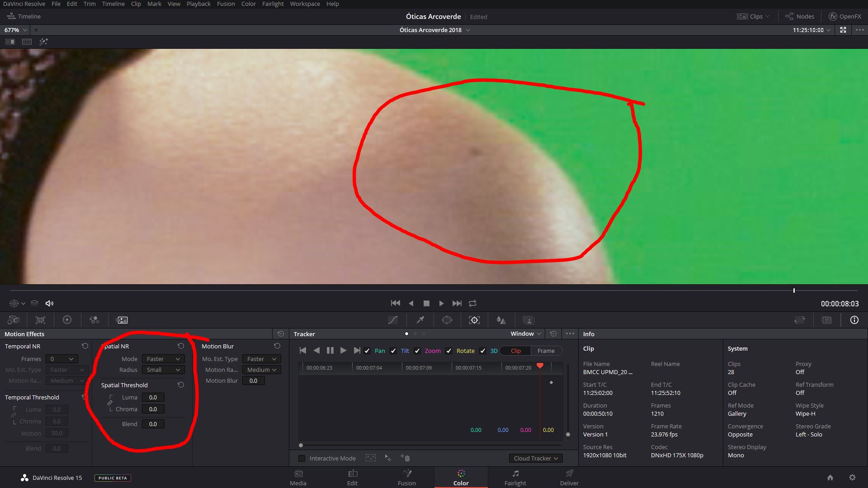Image resolution: width=868 pixels, height=488 pixels.
Task: Delete tracking data with trash icon
Action: 405,458
